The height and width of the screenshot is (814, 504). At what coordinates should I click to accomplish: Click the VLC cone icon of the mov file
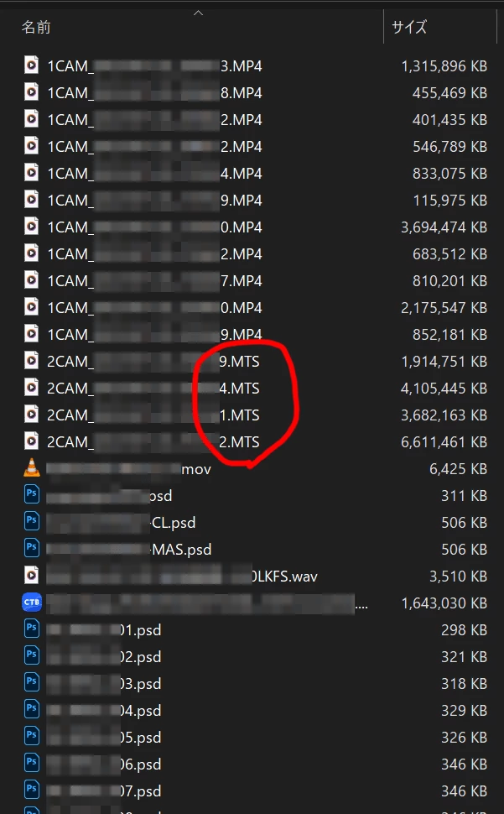[32, 467]
